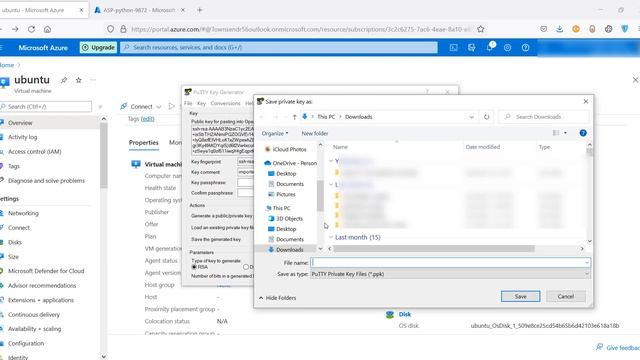Click the sidebar Search (Ctrl+/) field
The height and width of the screenshot is (360, 640).
[46, 107]
